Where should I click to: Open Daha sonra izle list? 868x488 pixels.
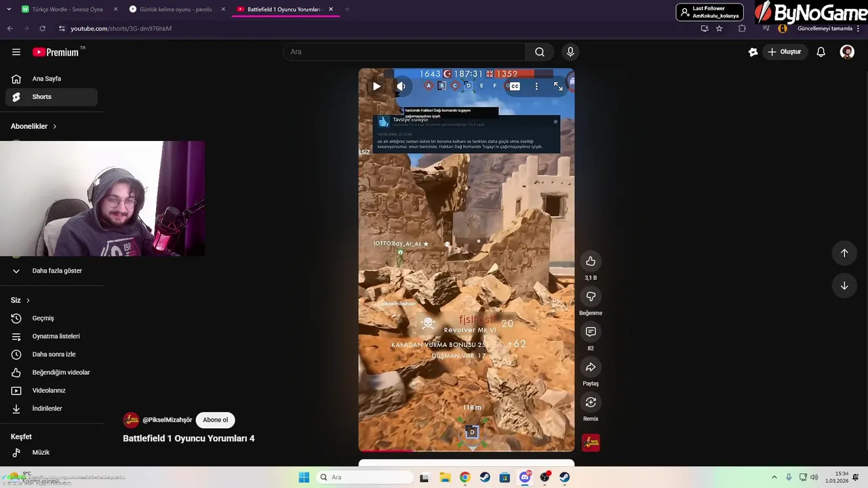tap(52, 354)
